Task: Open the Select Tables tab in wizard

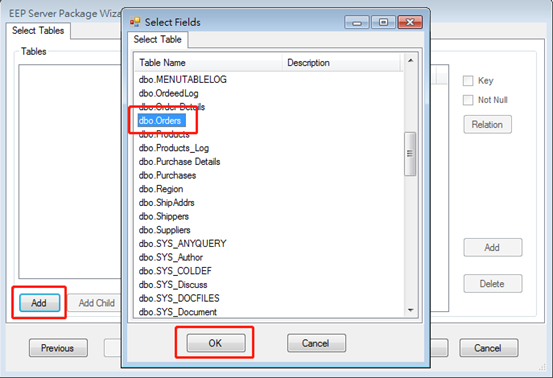Action: [x=38, y=31]
